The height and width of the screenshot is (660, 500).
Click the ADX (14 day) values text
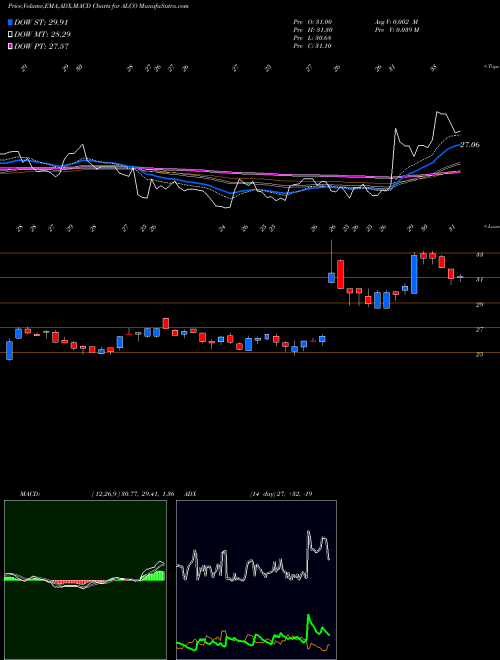coord(281,494)
